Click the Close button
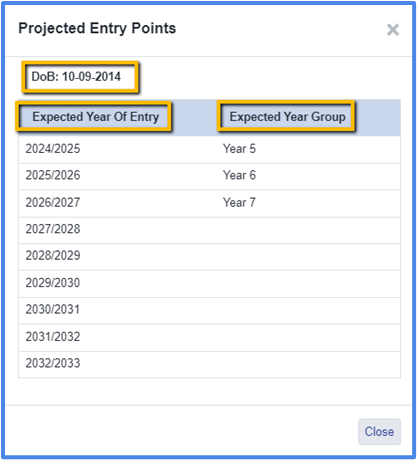417x460 pixels. [379, 432]
